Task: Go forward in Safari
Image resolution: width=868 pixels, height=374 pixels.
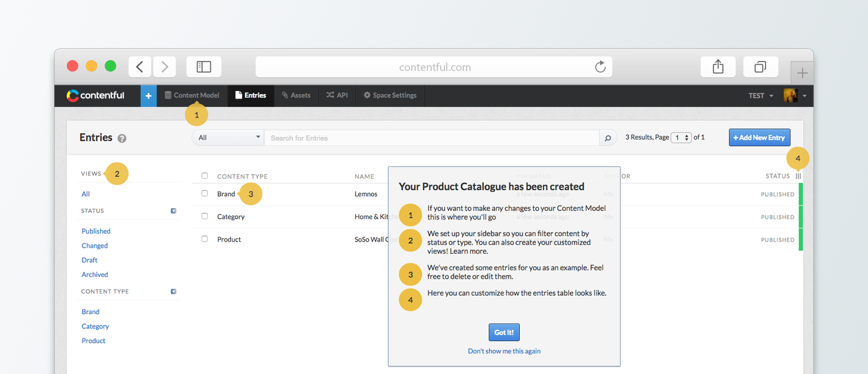Action: coord(164,66)
